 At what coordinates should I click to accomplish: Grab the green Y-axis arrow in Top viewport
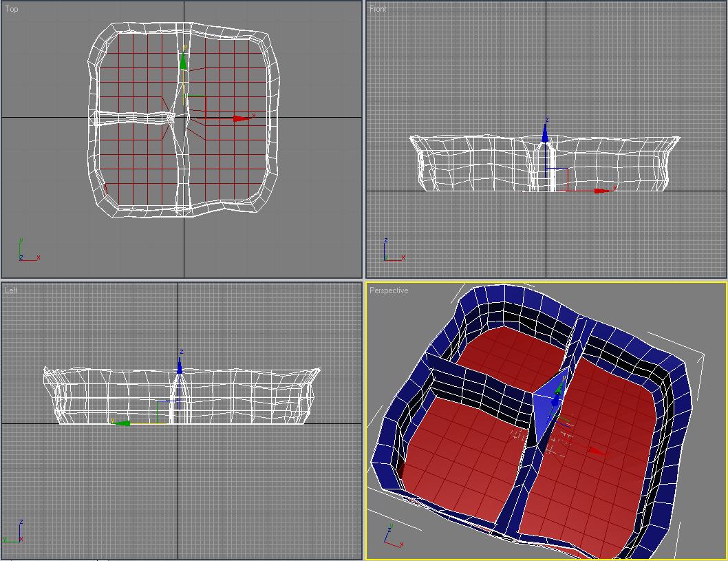click(x=183, y=62)
